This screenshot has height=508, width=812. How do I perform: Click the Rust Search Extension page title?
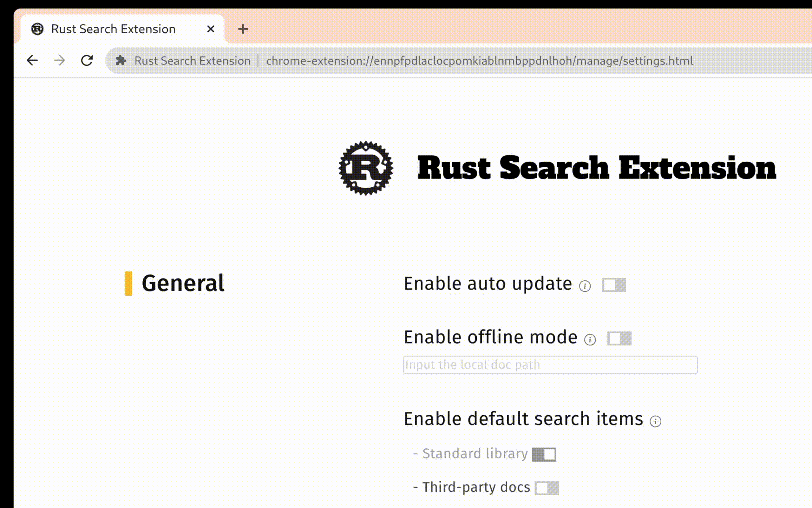pos(597,168)
